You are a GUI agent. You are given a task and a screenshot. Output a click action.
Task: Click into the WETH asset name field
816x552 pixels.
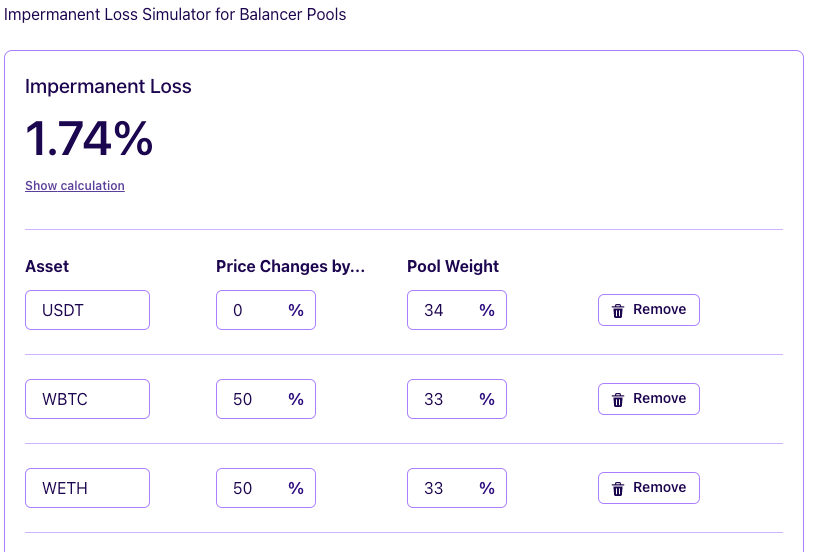[87, 488]
